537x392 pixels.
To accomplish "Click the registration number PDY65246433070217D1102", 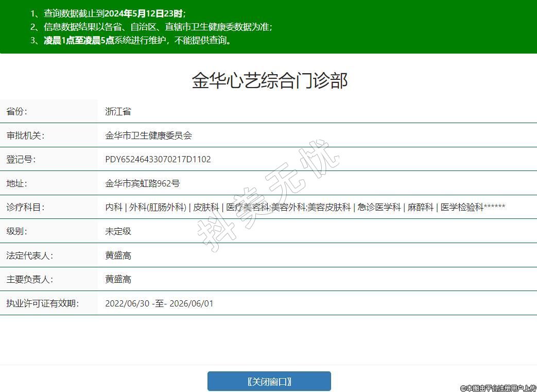I will (x=158, y=159).
